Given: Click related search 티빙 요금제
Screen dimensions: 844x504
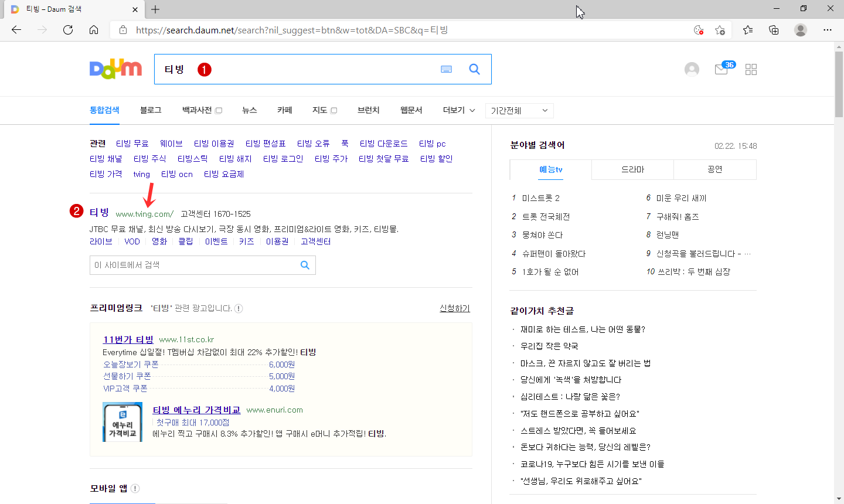Looking at the screenshot, I should click(x=224, y=174).
